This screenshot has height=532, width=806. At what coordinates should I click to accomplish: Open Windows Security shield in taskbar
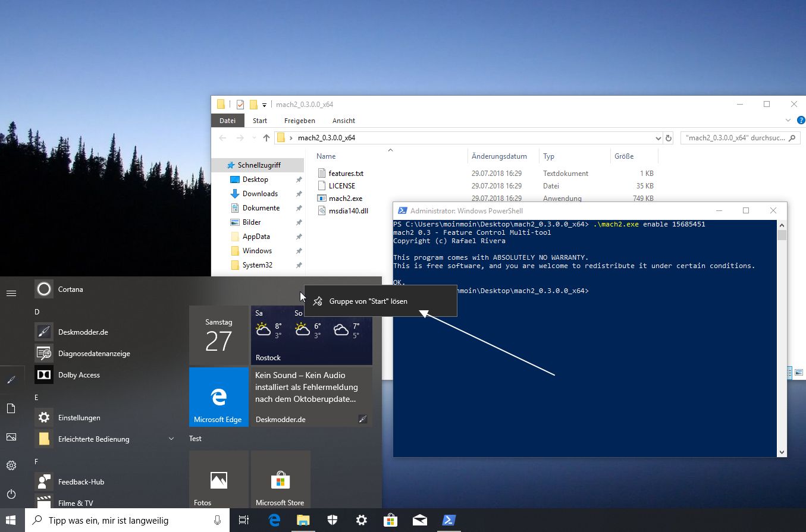point(333,520)
